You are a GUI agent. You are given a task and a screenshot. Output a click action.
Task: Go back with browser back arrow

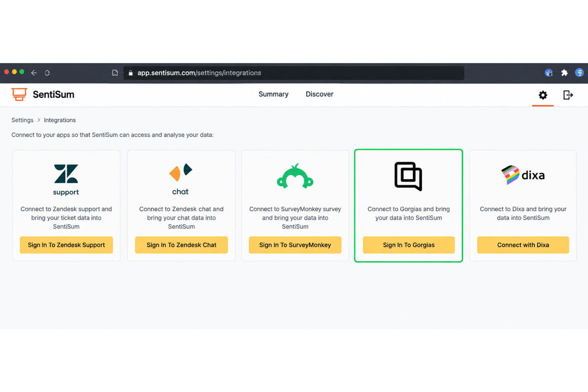(x=34, y=73)
